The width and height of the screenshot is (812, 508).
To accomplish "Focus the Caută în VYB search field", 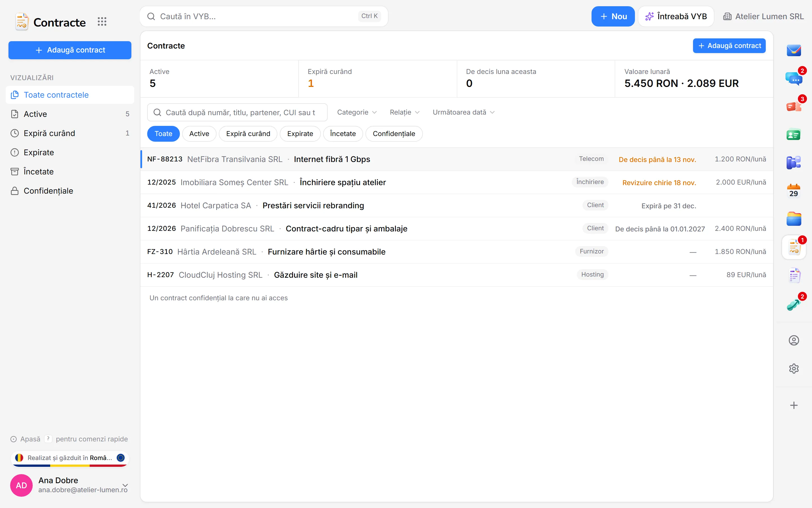I will (264, 16).
